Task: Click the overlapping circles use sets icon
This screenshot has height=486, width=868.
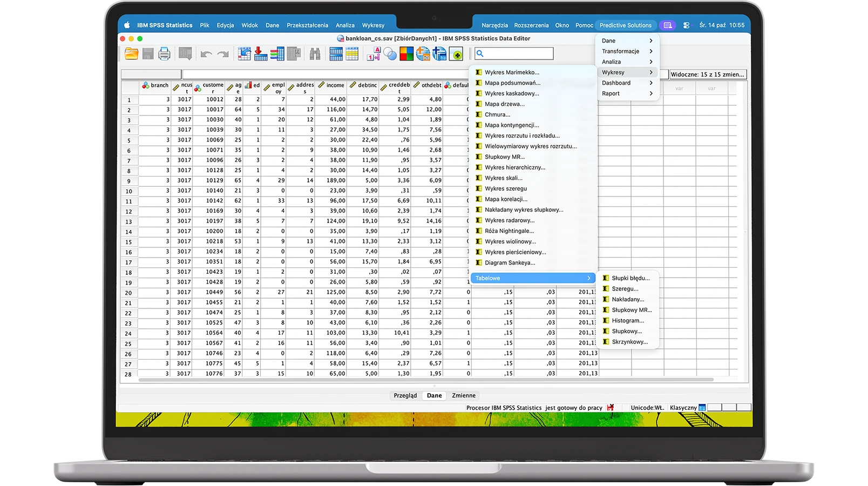Action: point(390,54)
